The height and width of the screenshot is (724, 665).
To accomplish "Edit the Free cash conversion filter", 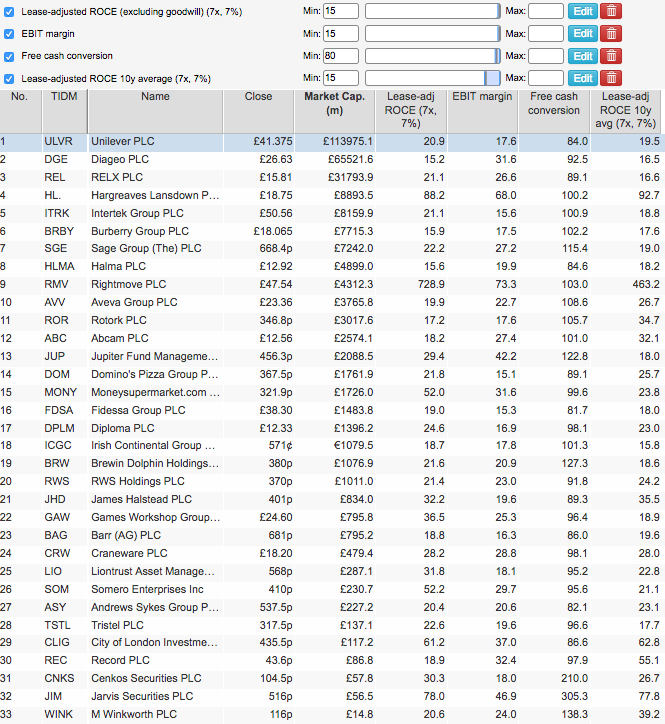I will tap(583, 56).
